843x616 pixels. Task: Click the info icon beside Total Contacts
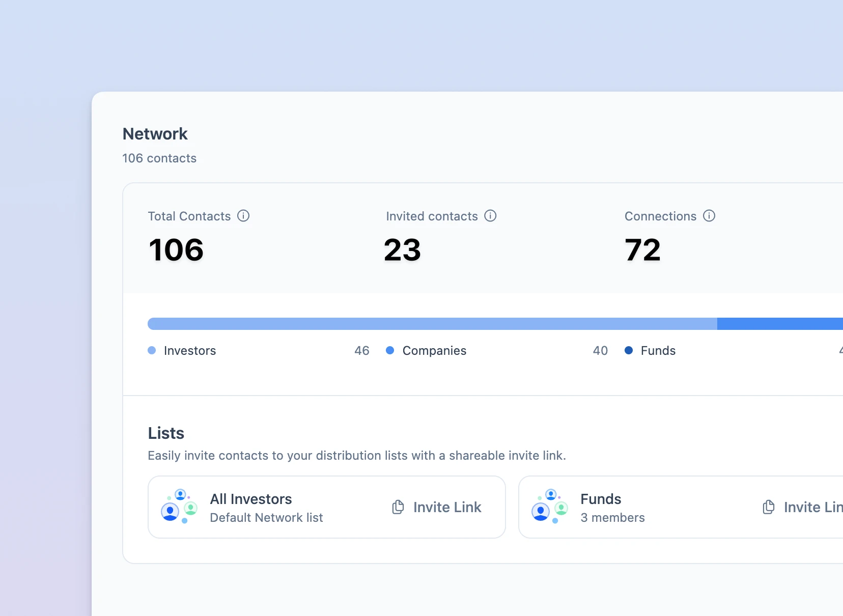click(x=243, y=216)
